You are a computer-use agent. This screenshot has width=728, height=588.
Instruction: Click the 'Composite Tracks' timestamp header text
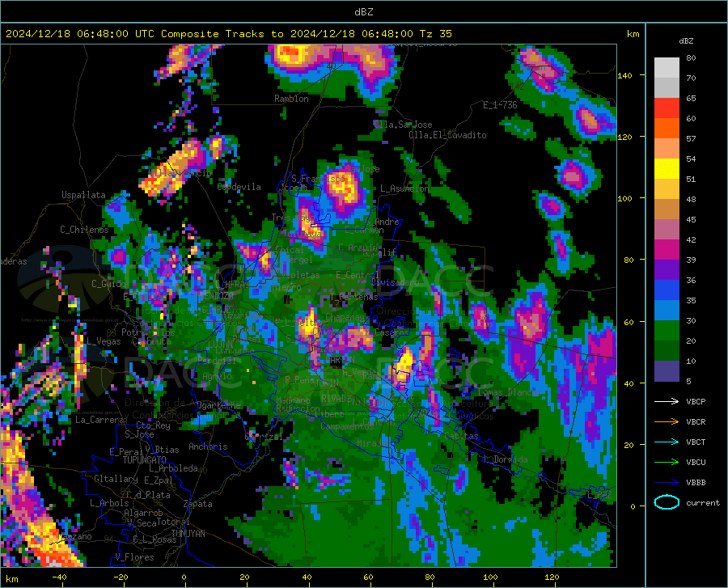click(228, 34)
